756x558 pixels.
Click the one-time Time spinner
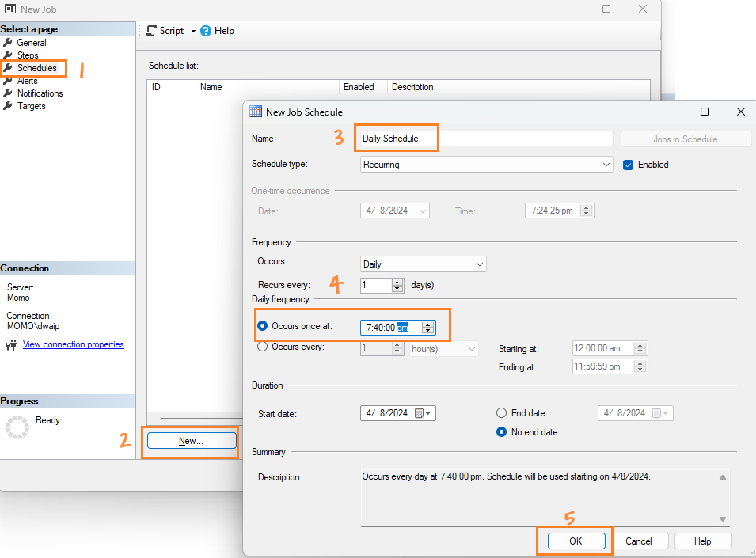[586, 211]
